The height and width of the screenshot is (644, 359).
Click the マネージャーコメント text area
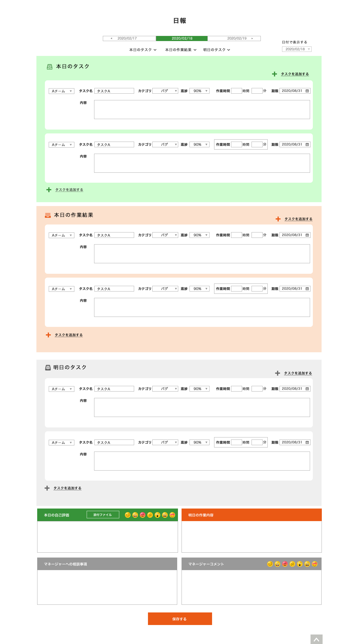(252, 587)
